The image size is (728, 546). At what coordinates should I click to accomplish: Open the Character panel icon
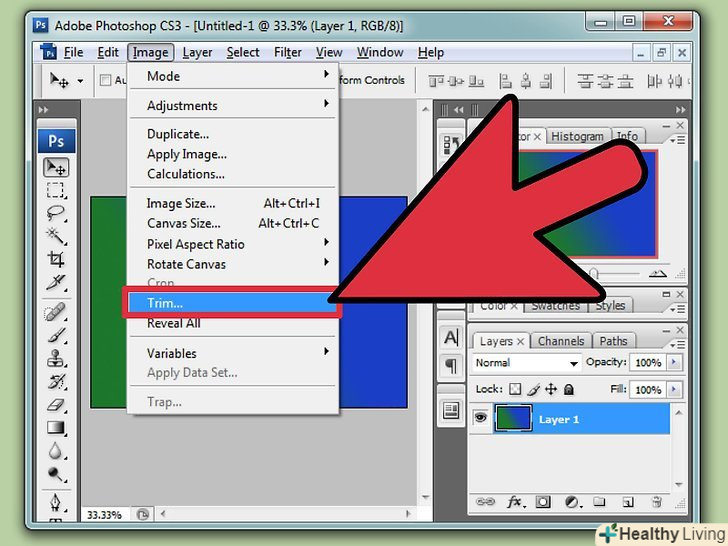[451, 338]
